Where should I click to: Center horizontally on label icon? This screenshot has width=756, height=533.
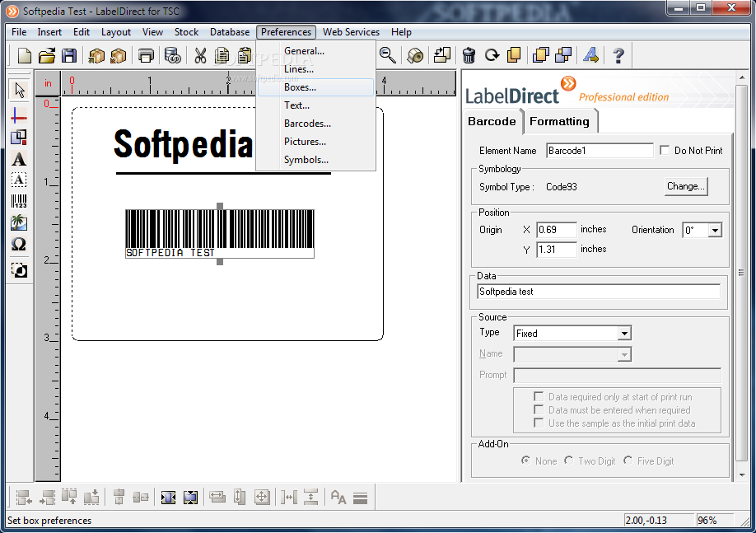[168, 498]
